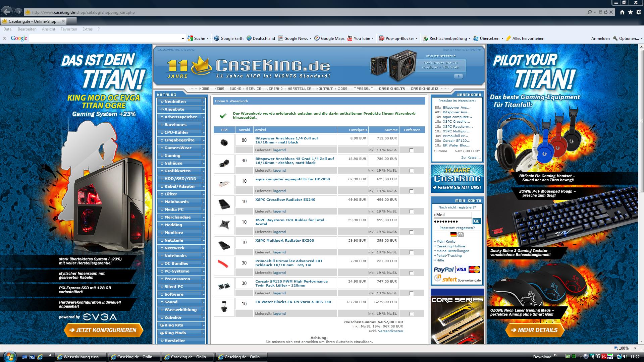Open the Windows Start button

[9, 356]
